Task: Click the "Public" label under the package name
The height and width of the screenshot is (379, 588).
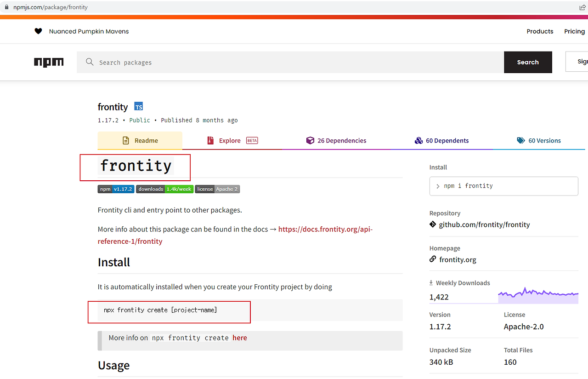Action: click(140, 120)
